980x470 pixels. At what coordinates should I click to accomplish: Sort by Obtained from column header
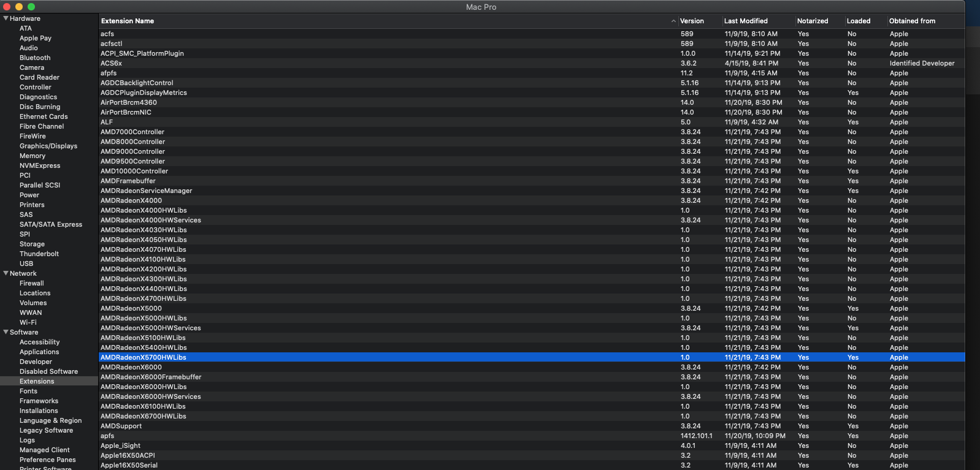(913, 21)
